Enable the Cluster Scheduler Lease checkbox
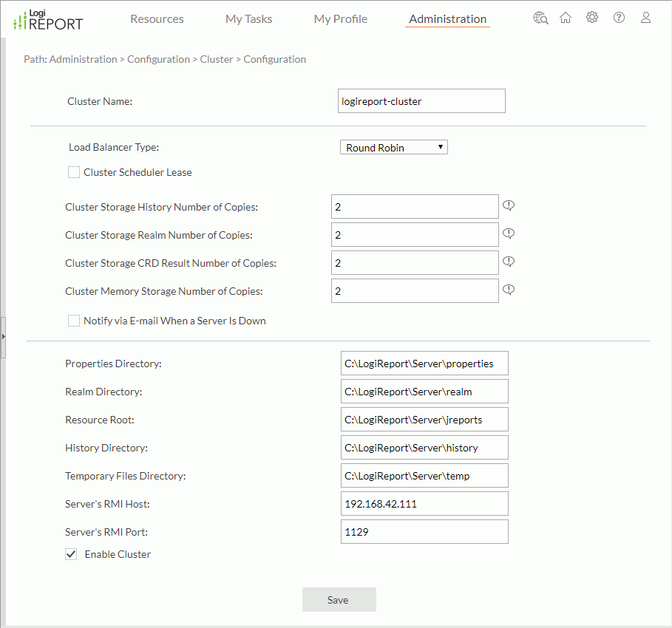 click(73, 171)
